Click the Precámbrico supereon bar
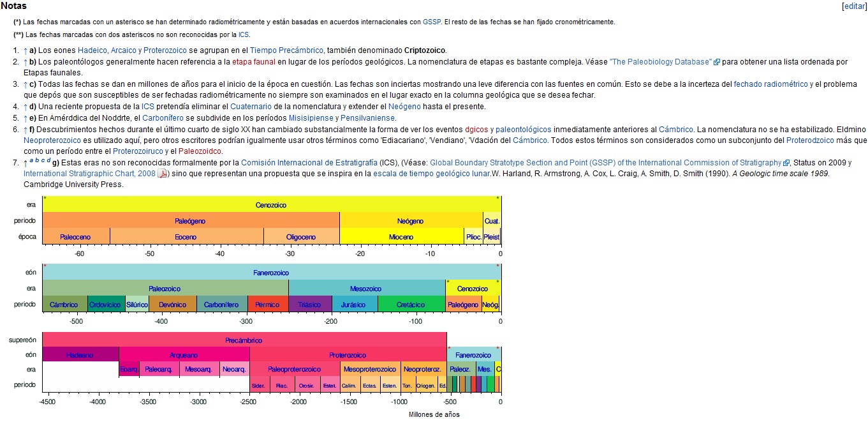868x422 pixels. 244,340
